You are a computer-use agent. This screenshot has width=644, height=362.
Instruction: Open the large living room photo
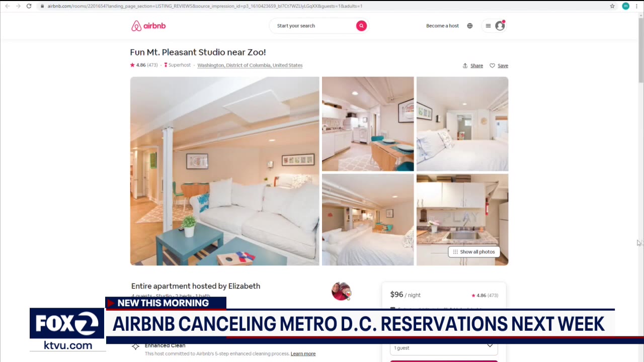(224, 171)
